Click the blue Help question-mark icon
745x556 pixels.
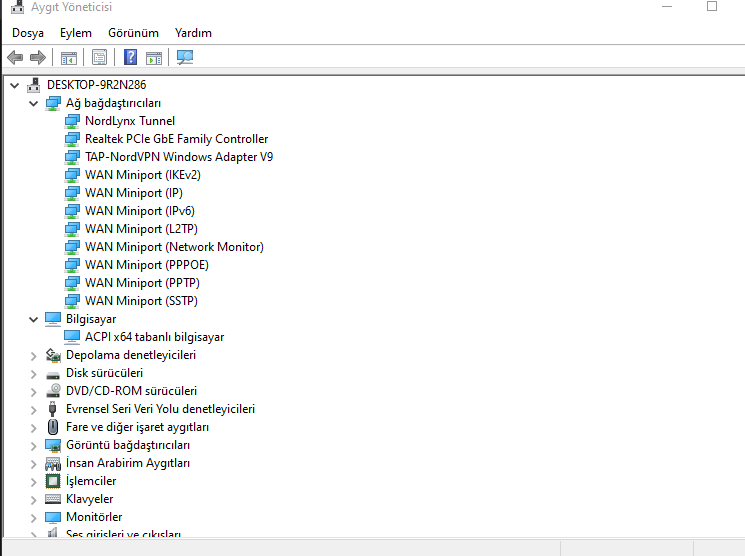pyautogui.click(x=130, y=58)
